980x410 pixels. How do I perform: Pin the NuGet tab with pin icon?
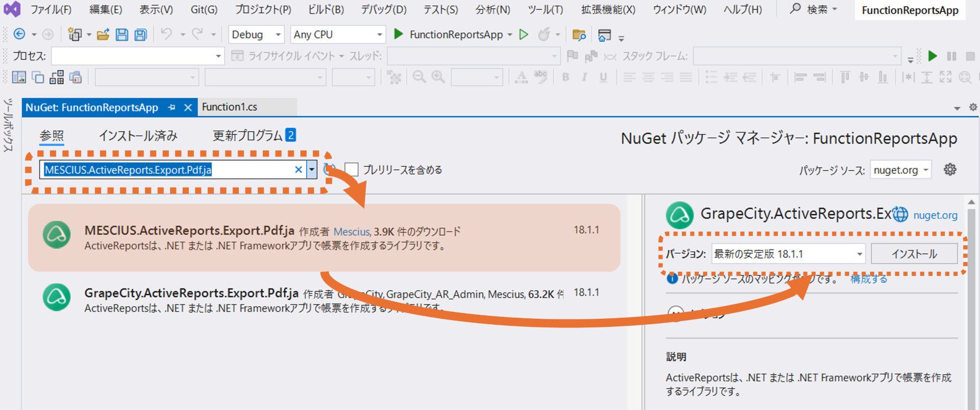(x=171, y=108)
